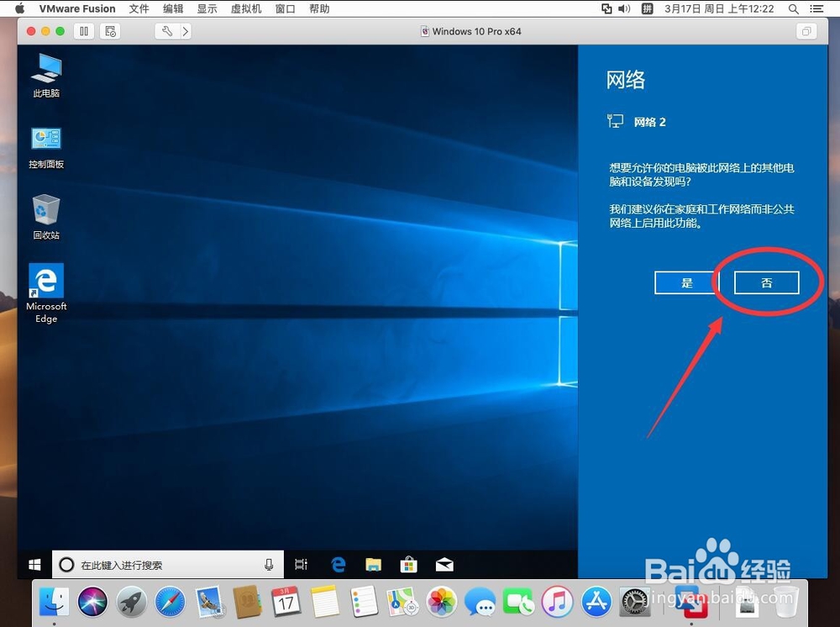Open the 控制面板 desktop icon
Screen dimensions: 840x627
point(46,147)
